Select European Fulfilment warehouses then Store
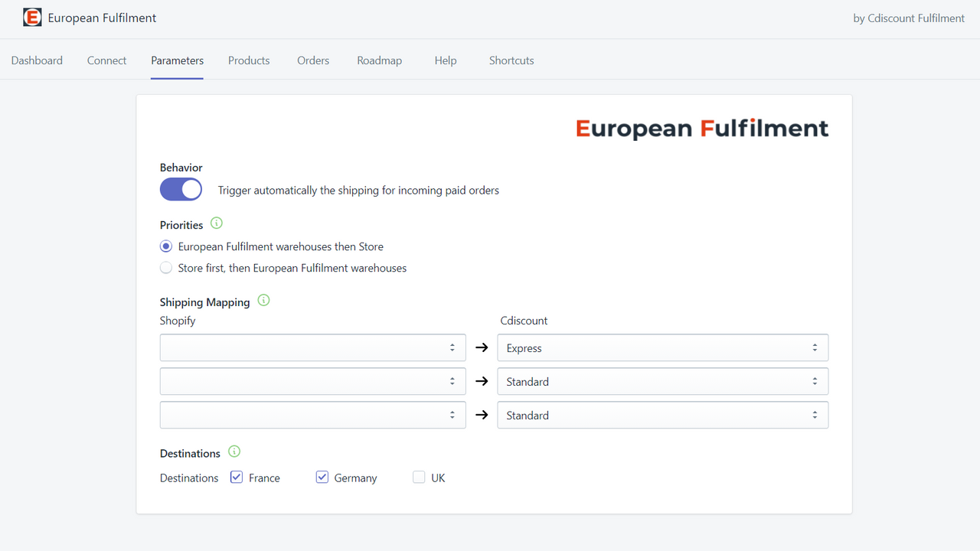 166,246
